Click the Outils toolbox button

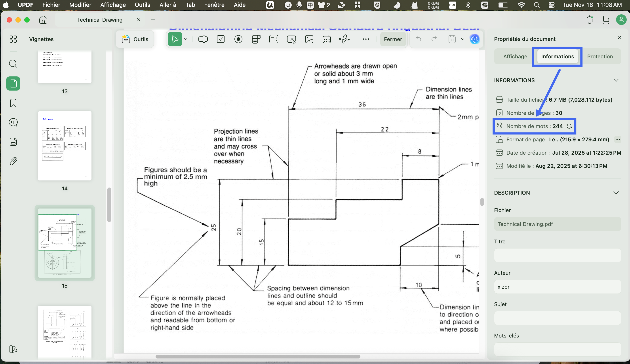(x=135, y=39)
